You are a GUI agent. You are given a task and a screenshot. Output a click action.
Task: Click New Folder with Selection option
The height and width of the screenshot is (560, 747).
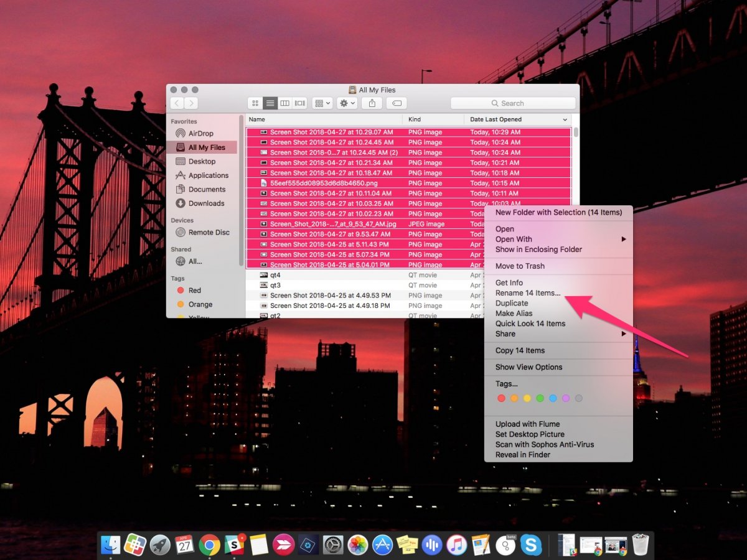click(558, 212)
